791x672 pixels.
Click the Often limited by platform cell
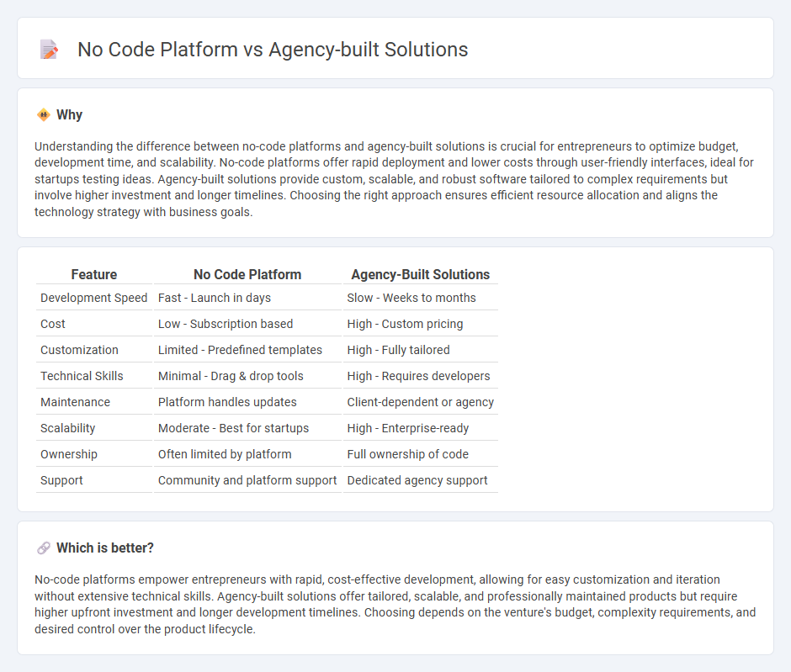(247, 454)
